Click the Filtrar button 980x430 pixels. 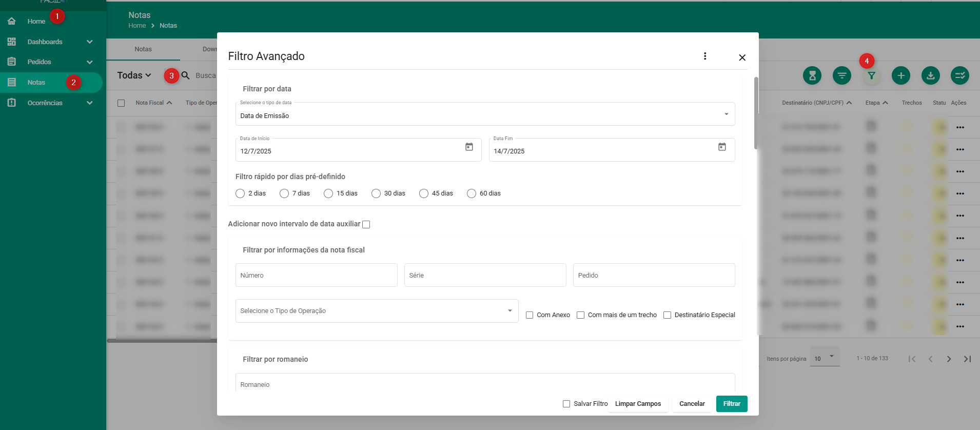[x=732, y=404]
